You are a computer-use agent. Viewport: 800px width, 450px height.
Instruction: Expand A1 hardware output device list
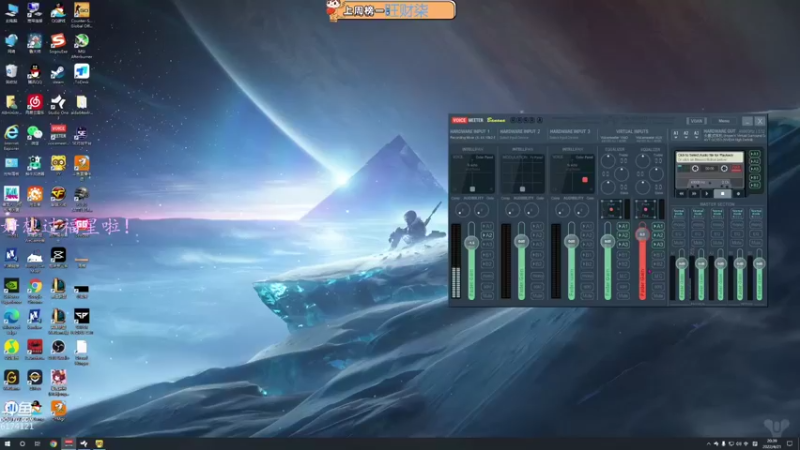(x=676, y=135)
